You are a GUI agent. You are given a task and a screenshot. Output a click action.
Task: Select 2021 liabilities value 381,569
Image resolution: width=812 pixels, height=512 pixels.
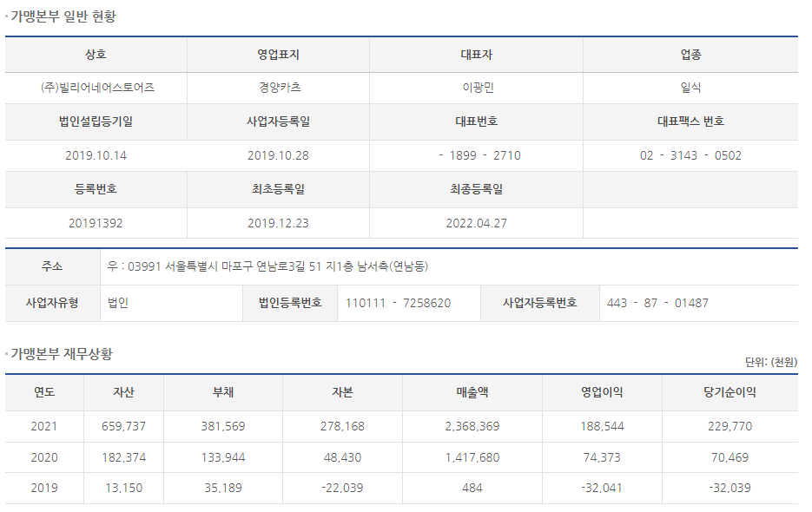(223, 427)
